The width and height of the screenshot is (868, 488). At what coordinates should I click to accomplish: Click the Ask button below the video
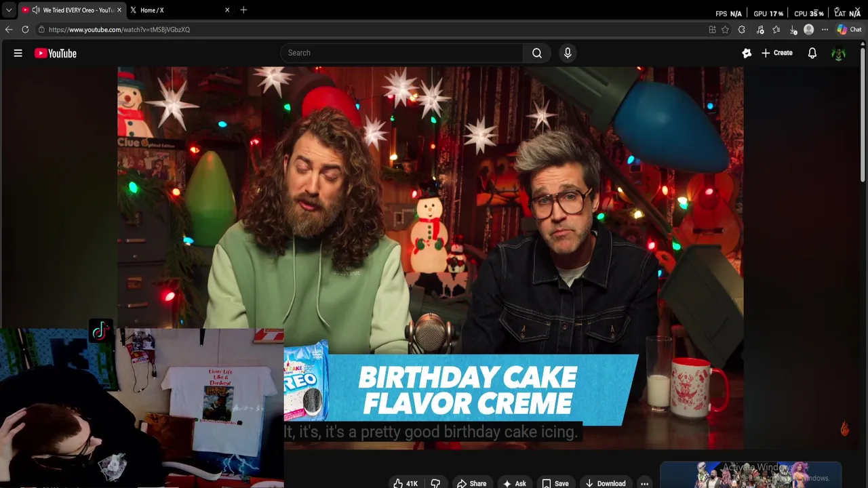(x=514, y=483)
